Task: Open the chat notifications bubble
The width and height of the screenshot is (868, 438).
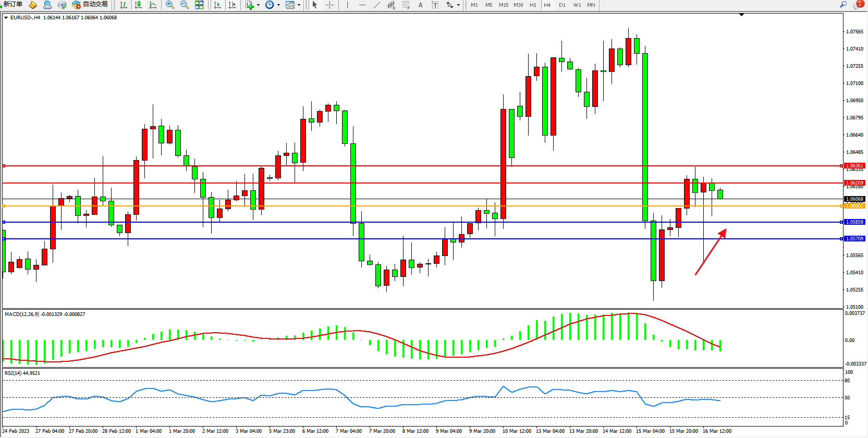Action: 858,5
